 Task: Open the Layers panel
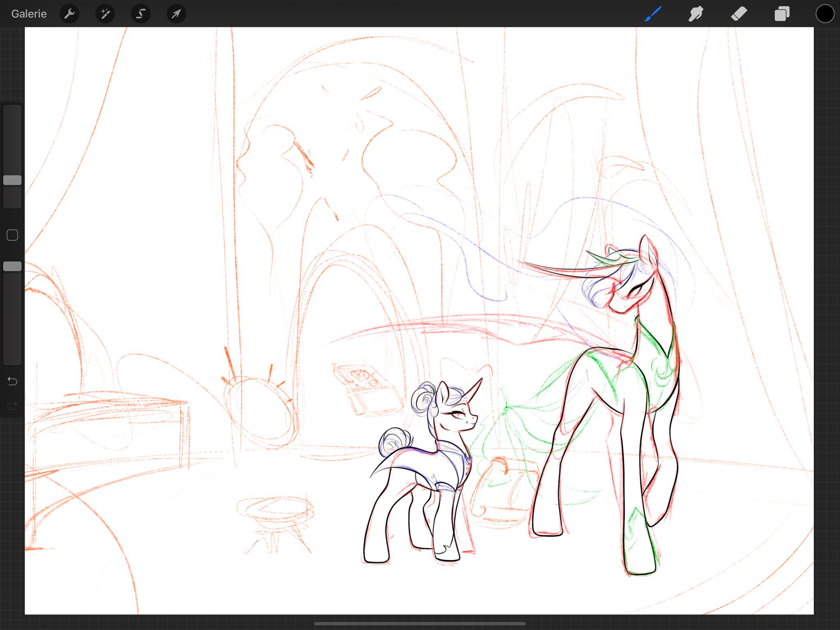click(x=782, y=14)
